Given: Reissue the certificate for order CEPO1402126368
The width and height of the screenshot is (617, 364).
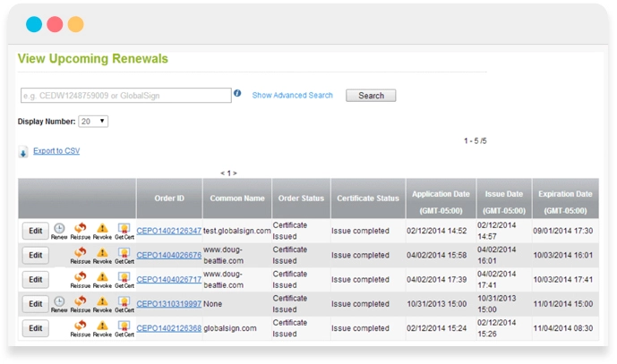Looking at the screenshot, I should click(81, 327).
